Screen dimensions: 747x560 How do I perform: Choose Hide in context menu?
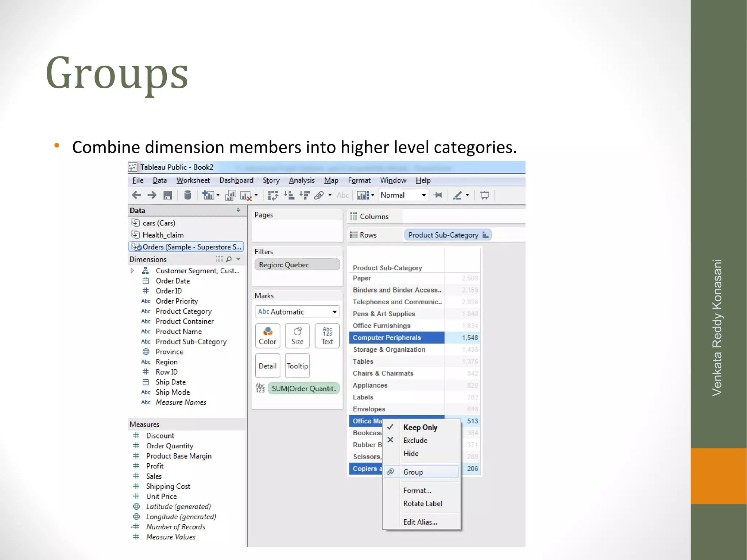[422, 453]
